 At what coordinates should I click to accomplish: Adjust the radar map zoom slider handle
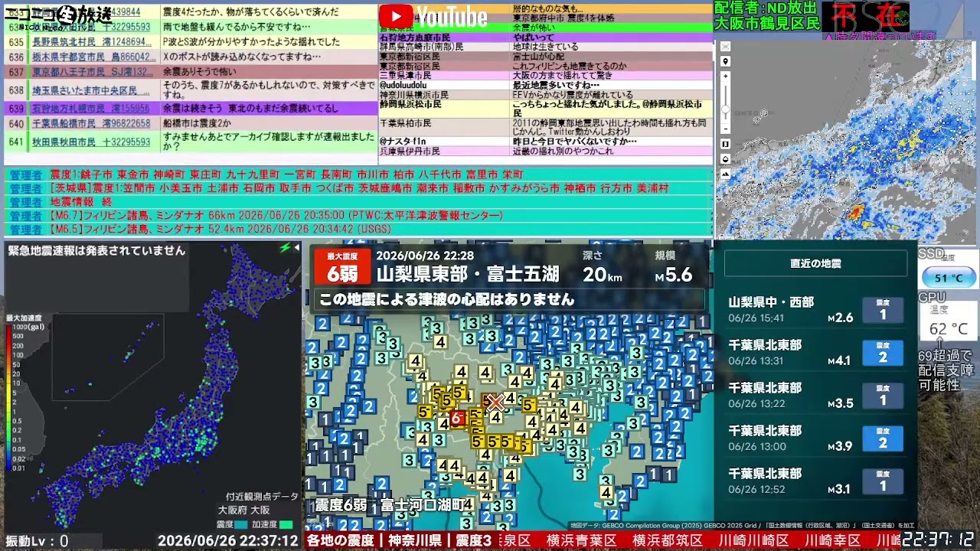pyautogui.click(x=725, y=109)
